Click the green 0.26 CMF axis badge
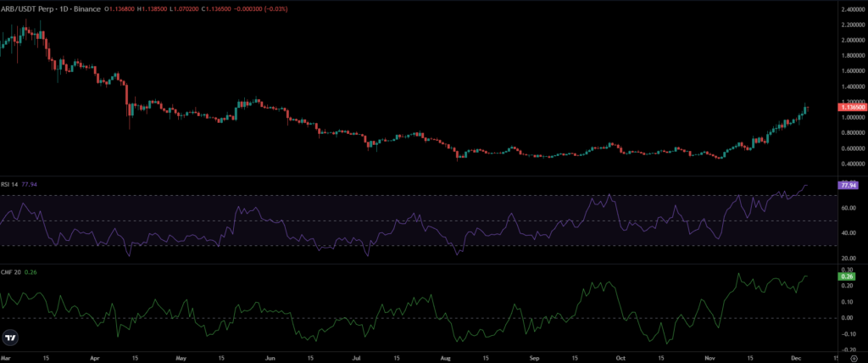This screenshot has height=363, width=868. [846, 276]
